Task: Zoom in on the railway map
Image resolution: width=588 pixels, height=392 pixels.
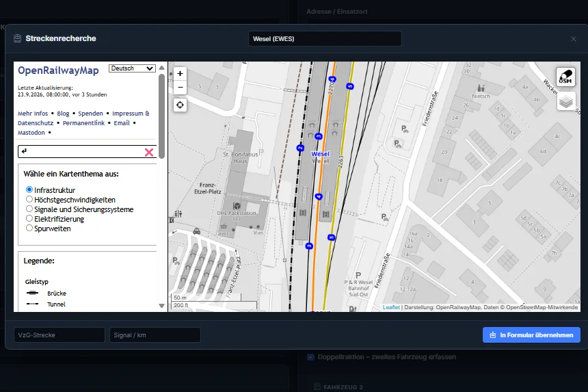Action: tap(180, 73)
